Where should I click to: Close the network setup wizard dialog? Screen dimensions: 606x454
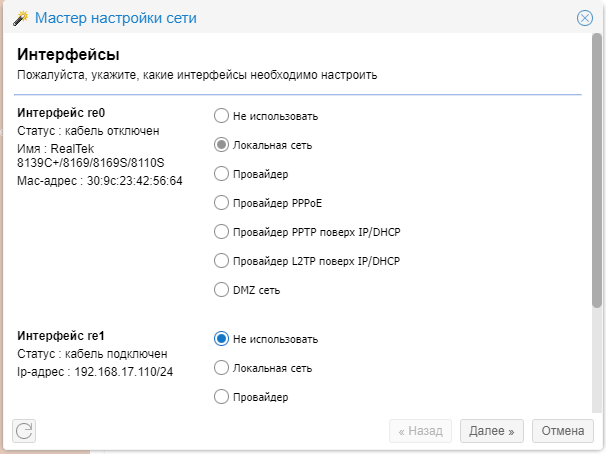coord(585,18)
